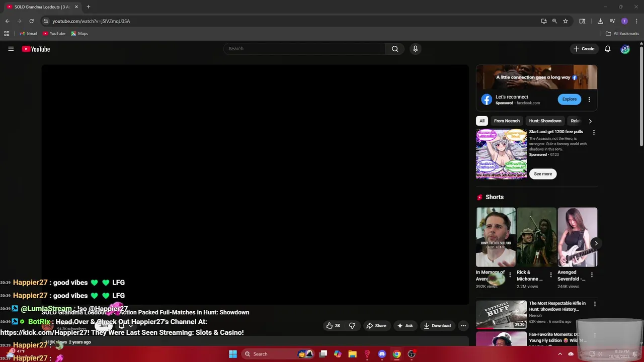Open menu for Rick & Michonne short
Screen dimensions: 644x362
coord(551,275)
